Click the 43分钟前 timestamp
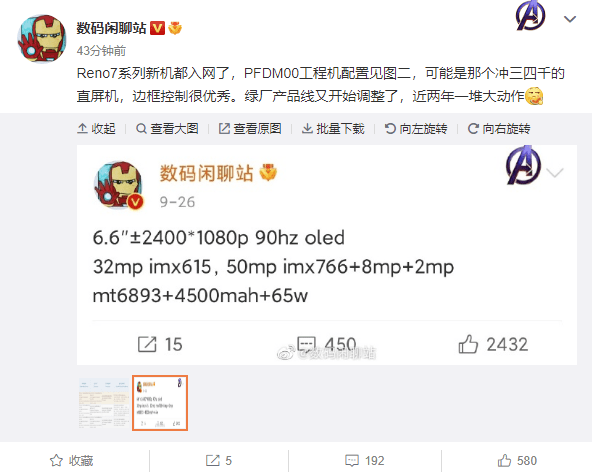This screenshot has height=475, width=592. (101, 51)
